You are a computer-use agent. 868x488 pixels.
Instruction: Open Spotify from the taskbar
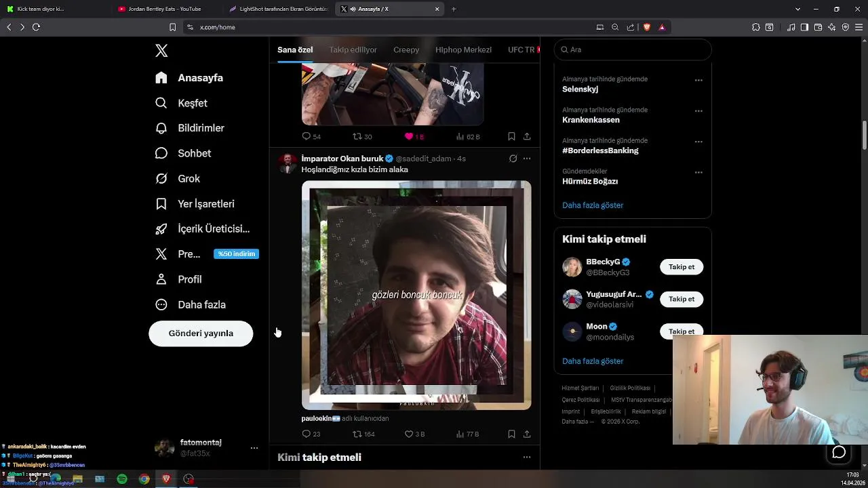122,479
